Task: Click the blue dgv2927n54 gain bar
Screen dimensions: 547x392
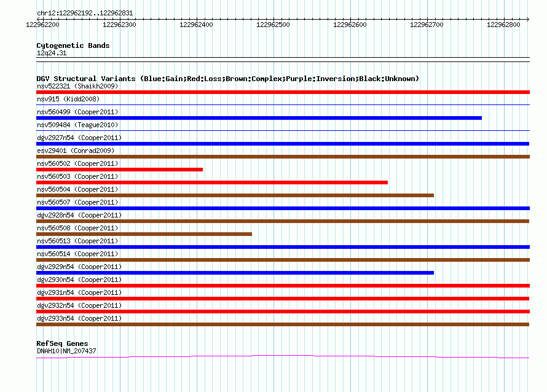Action: click(283, 144)
